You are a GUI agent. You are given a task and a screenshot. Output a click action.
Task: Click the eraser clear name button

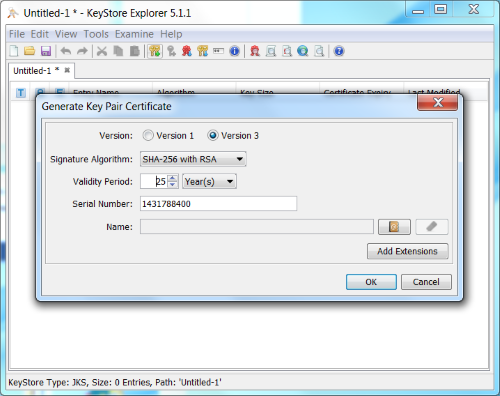tap(432, 227)
